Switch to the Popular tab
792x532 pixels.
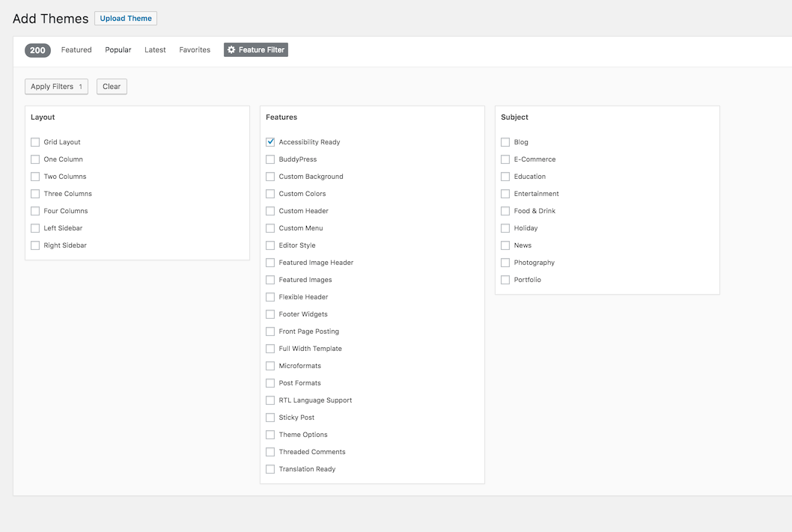click(x=118, y=49)
